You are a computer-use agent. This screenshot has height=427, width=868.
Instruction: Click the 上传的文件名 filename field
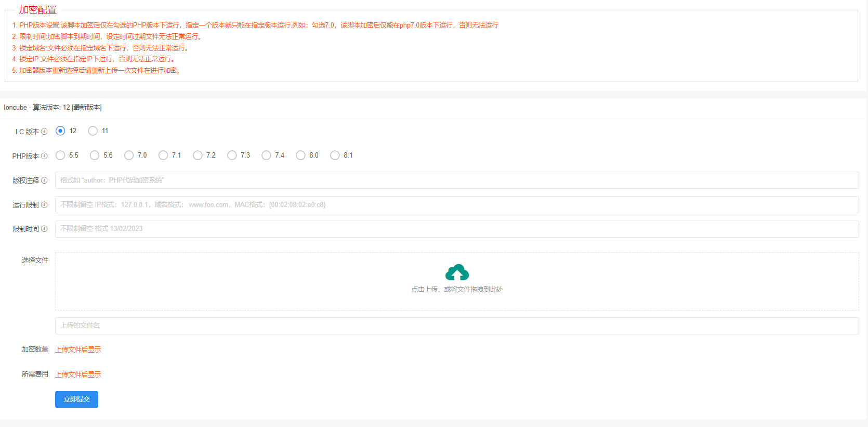(x=457, y=326)
